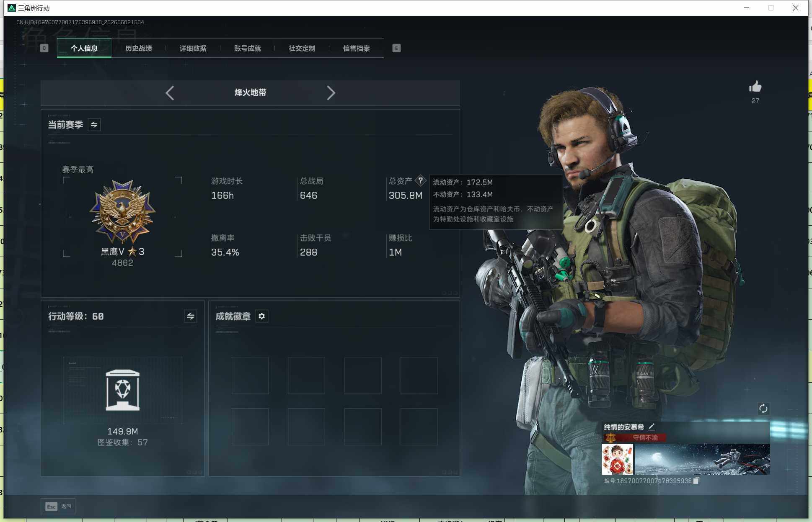The image size is (812, 522).
Task: Click the 不动资产: 133.4M tooltip line
Action: pos(463,194)
